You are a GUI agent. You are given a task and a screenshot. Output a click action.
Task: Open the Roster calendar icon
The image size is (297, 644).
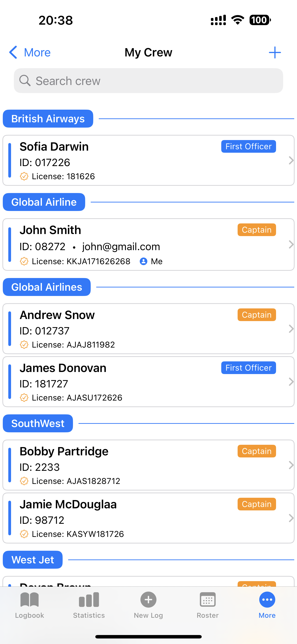pos(207,600)
